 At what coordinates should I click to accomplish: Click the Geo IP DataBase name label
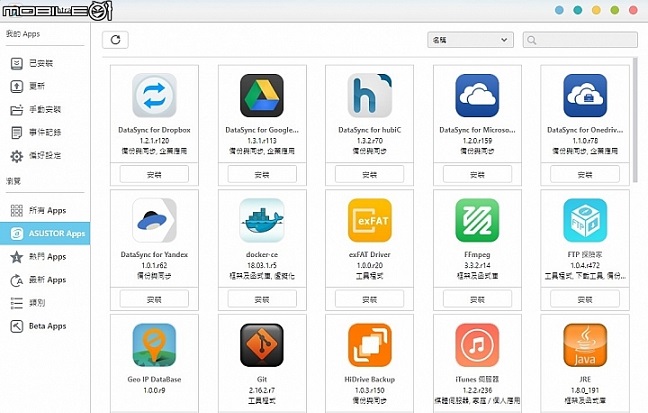pos(154,379)
